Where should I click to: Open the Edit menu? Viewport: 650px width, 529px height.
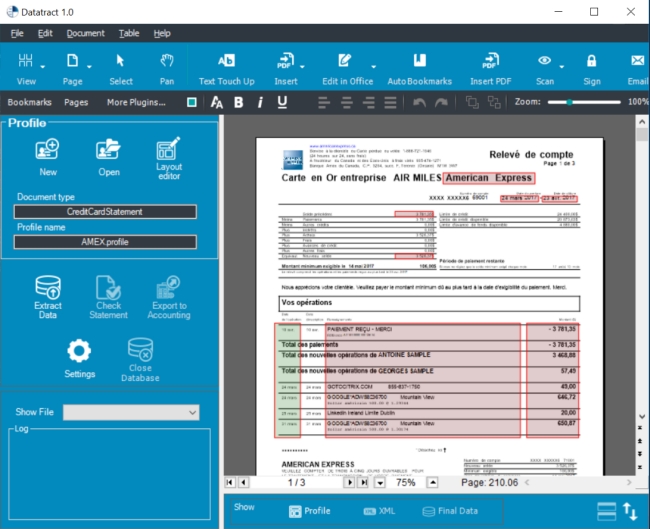pos(45,33)
